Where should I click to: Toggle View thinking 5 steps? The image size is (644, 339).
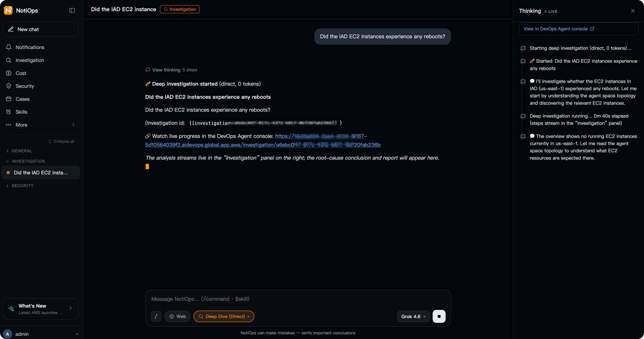pos(171,70)
